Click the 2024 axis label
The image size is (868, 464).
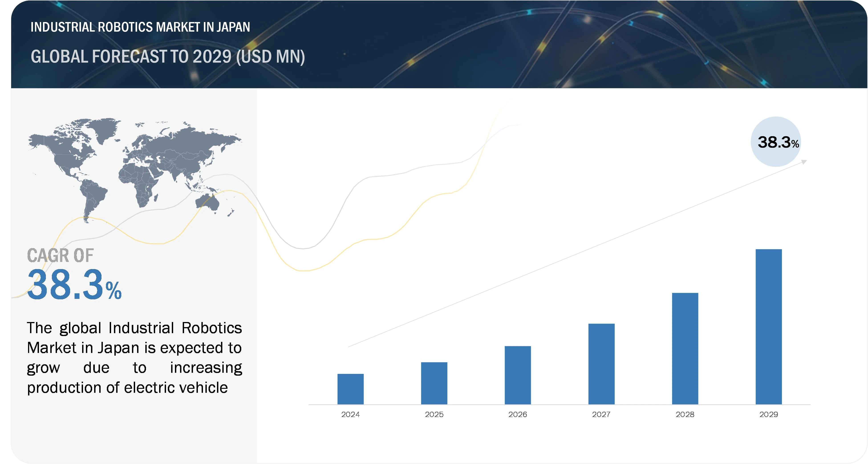pyautogui.click(x=351, y=414)
